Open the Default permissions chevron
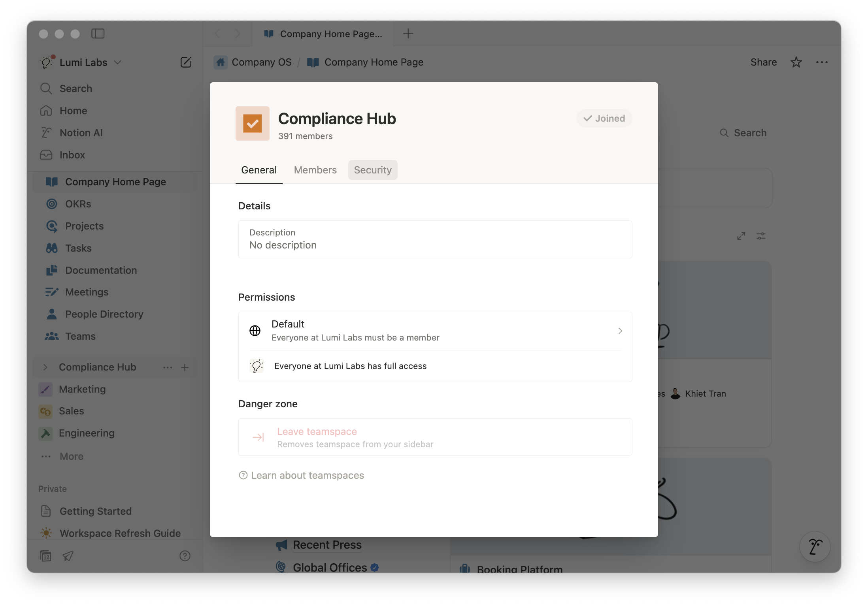Screen dimensions: 868x606 point(620,331)
